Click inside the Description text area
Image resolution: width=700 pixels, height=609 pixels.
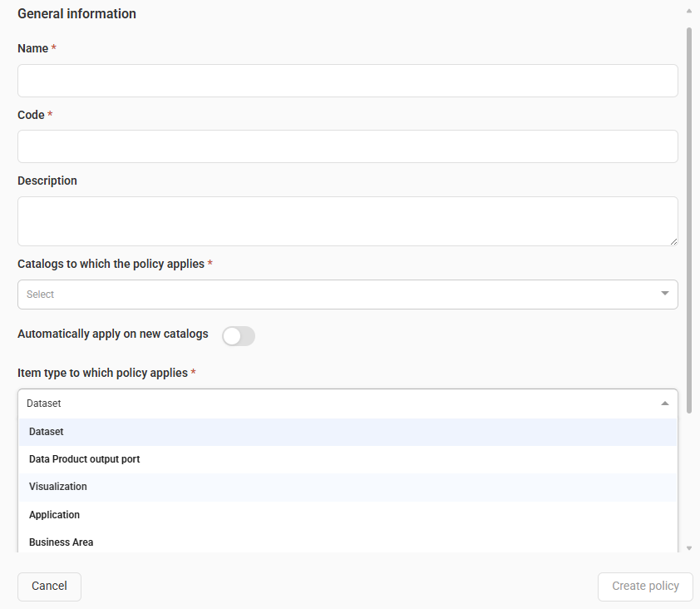coord(348,220)
